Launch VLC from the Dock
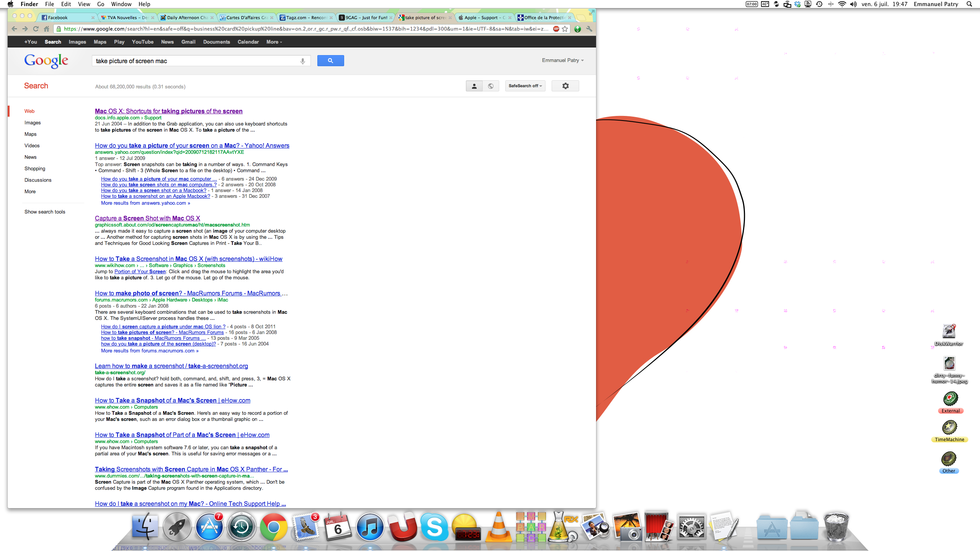 point(498,527)
